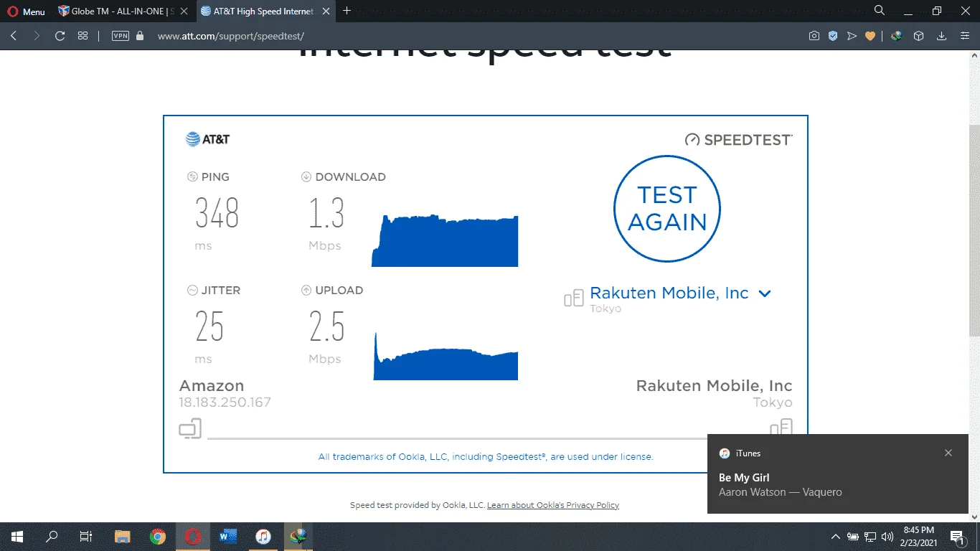Open the browser downloads panel
980x551 pixels.
942,36
